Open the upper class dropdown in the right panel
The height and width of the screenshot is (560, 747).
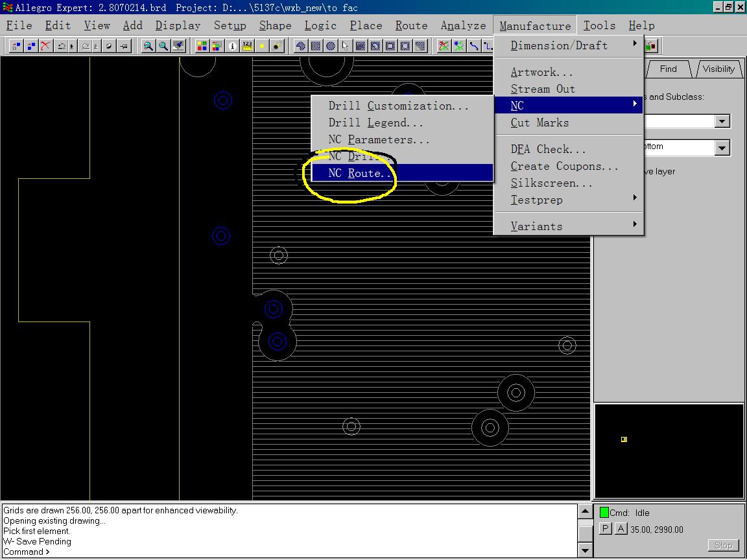pos(722,121)
